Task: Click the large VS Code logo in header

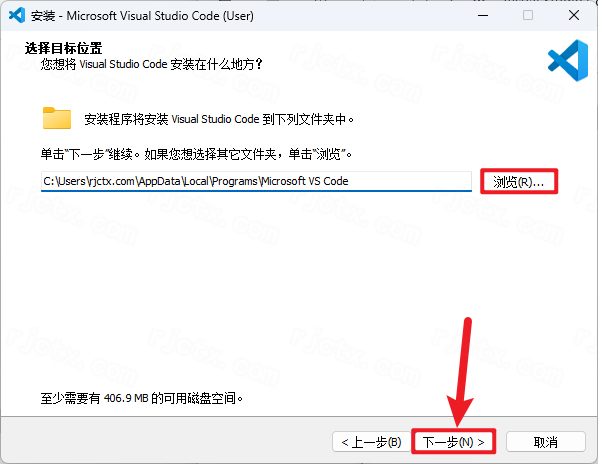Action: pyautogui.click(x=568, y=60)
